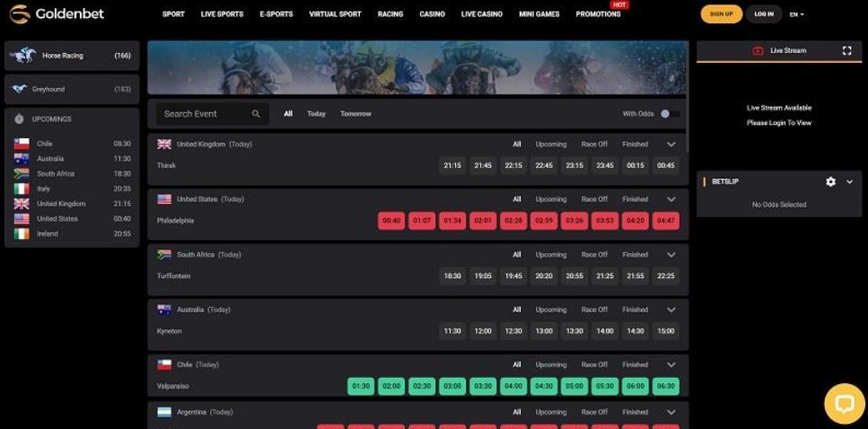Collapse the United Kingdom race section
The height and width of the screenshot is (429, 868).
[671, 144]
